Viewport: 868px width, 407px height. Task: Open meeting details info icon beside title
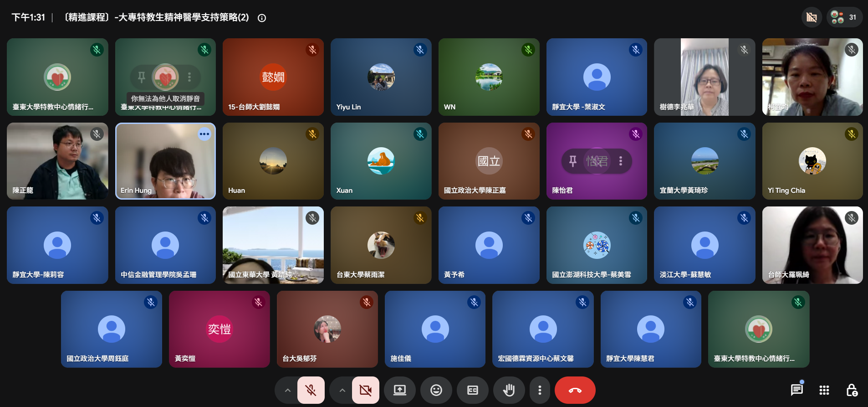point(262,18)
